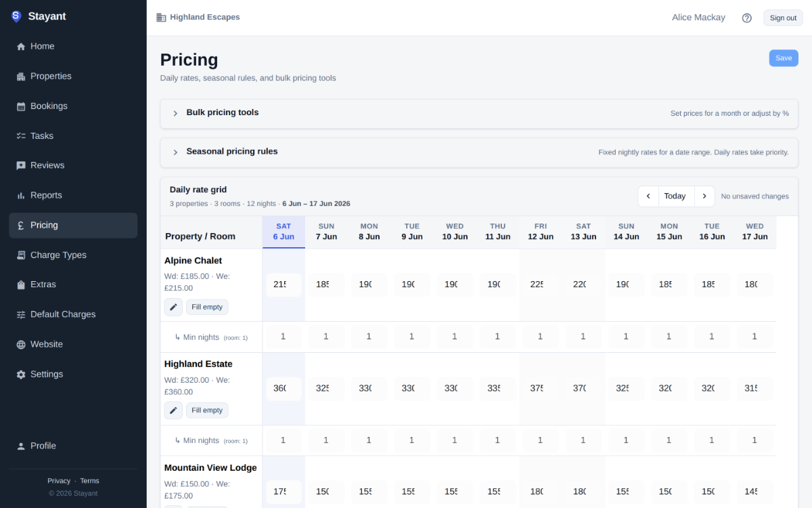
Task: Go to previous dates with left arrow
Action: click(648, 196)
